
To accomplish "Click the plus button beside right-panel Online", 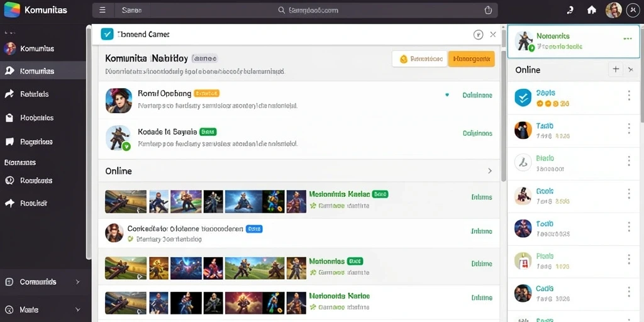I will (616, 69).
